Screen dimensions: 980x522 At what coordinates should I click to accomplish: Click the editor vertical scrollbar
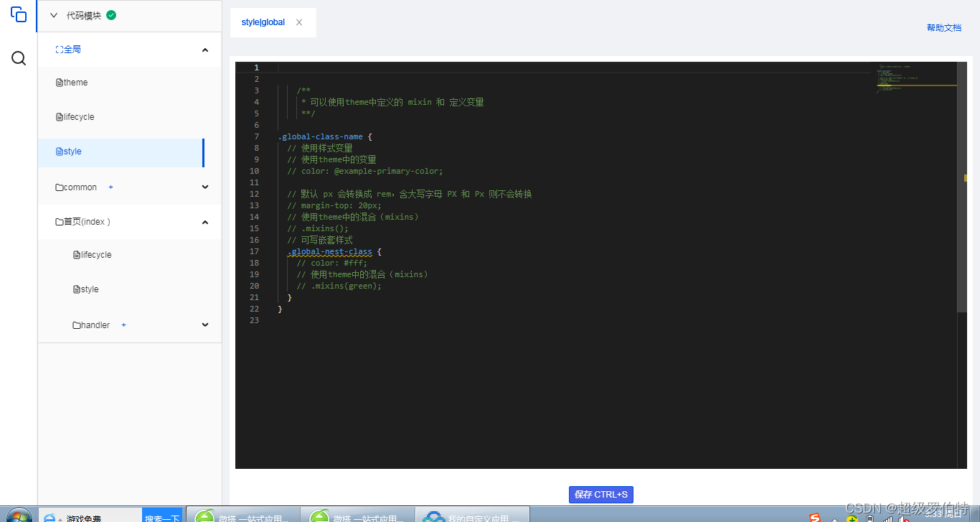pos(962,187)
